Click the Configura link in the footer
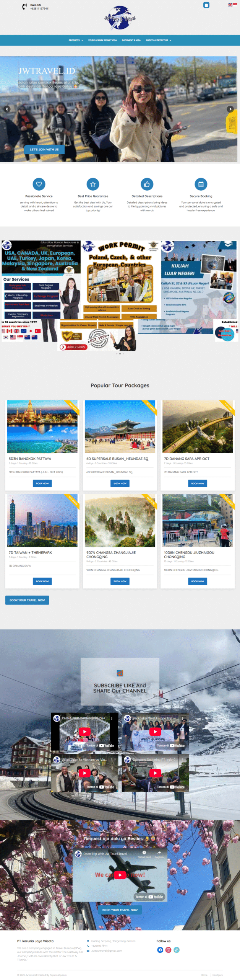This screenshot has width=240, height=980. [x=217, y=975]
